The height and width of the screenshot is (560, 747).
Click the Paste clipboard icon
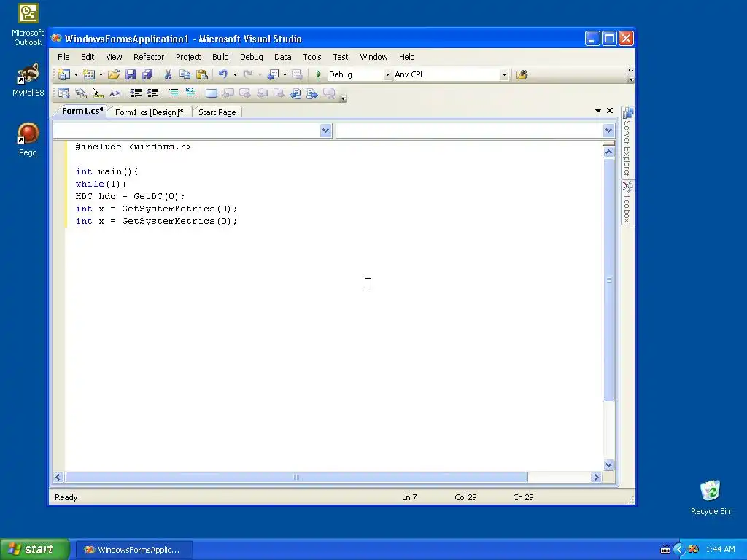click(x=202, y=75)
